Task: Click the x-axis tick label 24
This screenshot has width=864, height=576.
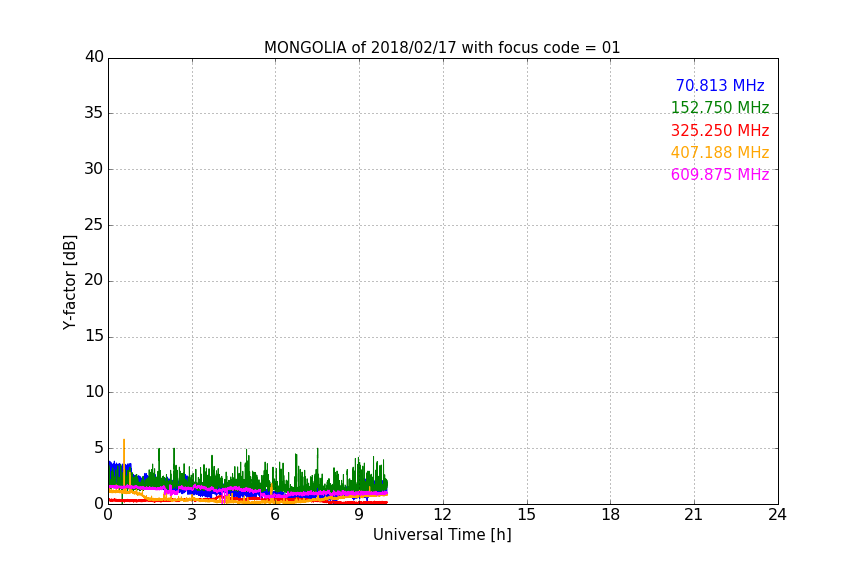Action: (777, 515)
